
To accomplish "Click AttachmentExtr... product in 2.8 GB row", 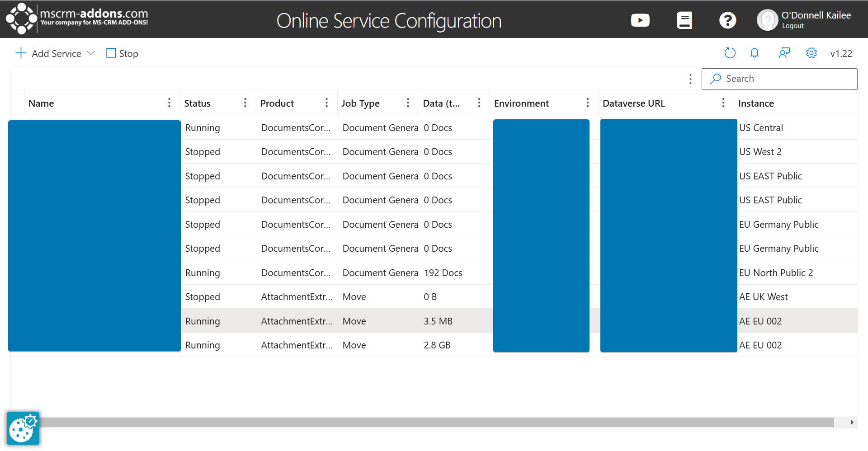I will (x=297, y=345).
